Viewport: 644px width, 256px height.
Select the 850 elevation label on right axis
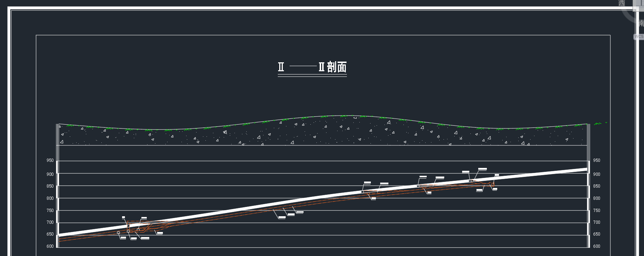pos(596,186)
